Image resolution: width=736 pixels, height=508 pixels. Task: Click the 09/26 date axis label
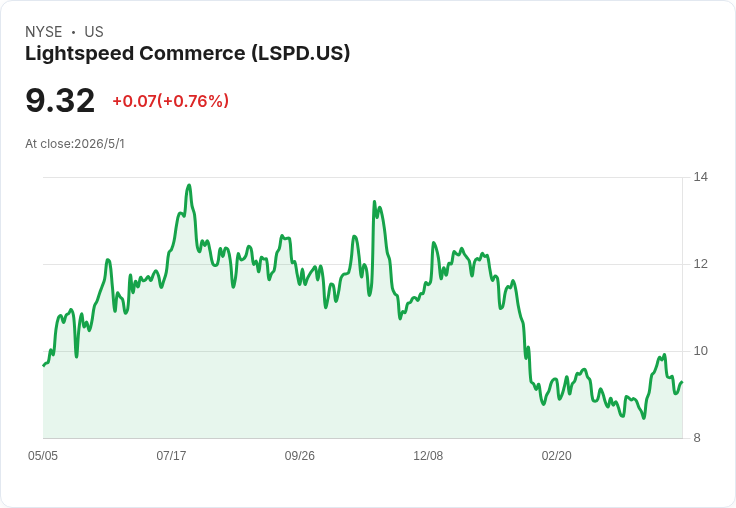coord(299,455)
